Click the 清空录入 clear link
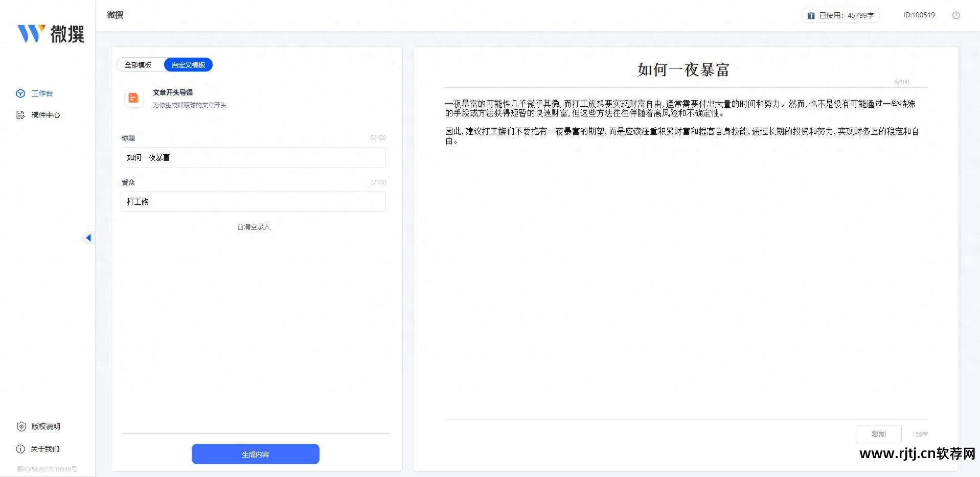Viewport: 980px width, 477px height. click(256, 227)
